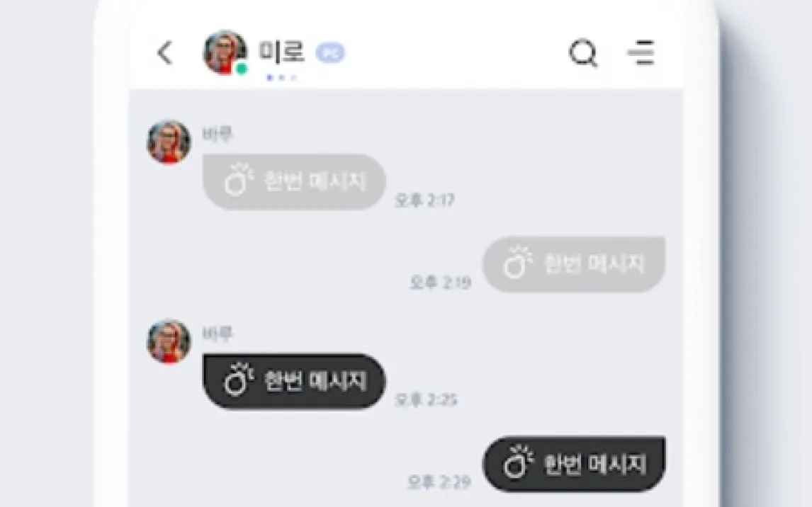Open the chat title 미로

282,52
